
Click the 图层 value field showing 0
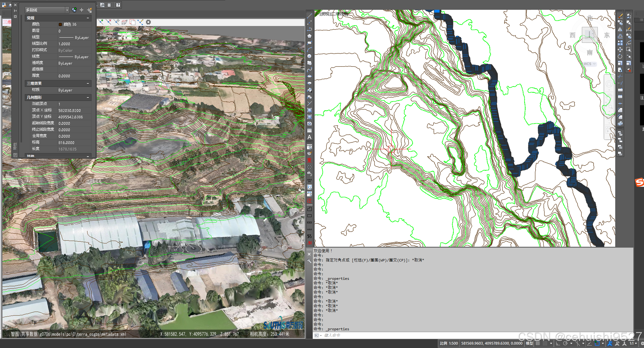point(74,31)
